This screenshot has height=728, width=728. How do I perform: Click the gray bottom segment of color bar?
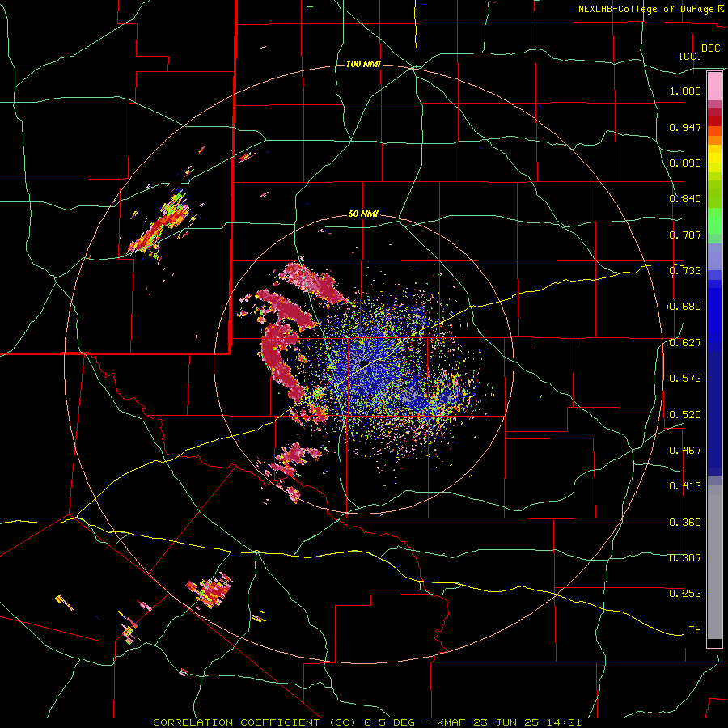[714, 562]
